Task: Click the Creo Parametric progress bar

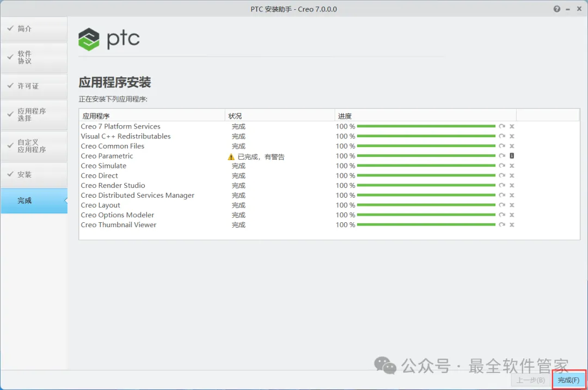Action: (x=426, y=156)
